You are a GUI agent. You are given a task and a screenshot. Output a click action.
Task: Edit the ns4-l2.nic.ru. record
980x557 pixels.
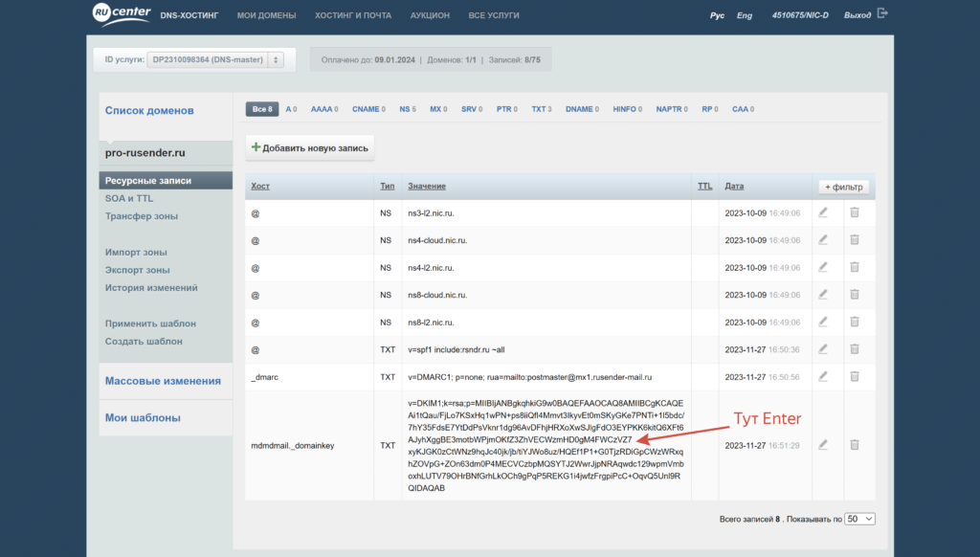click(x=823, y=267)
